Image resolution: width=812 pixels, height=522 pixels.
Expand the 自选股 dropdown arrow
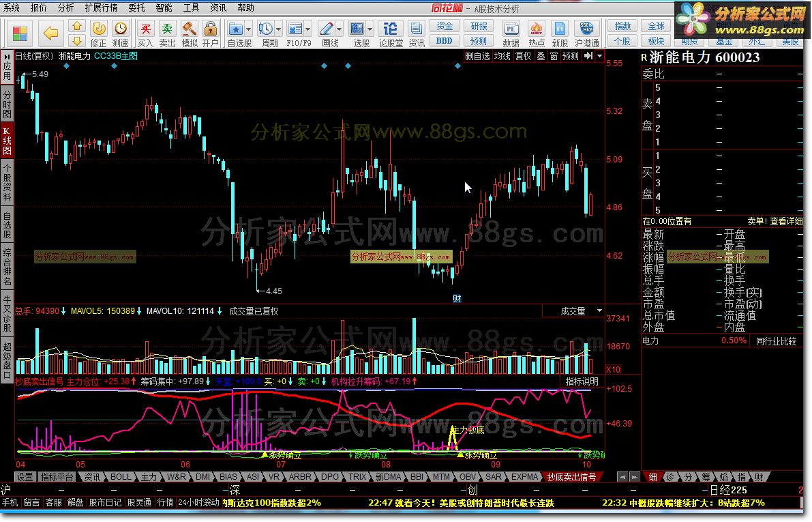tap(249, 29)
